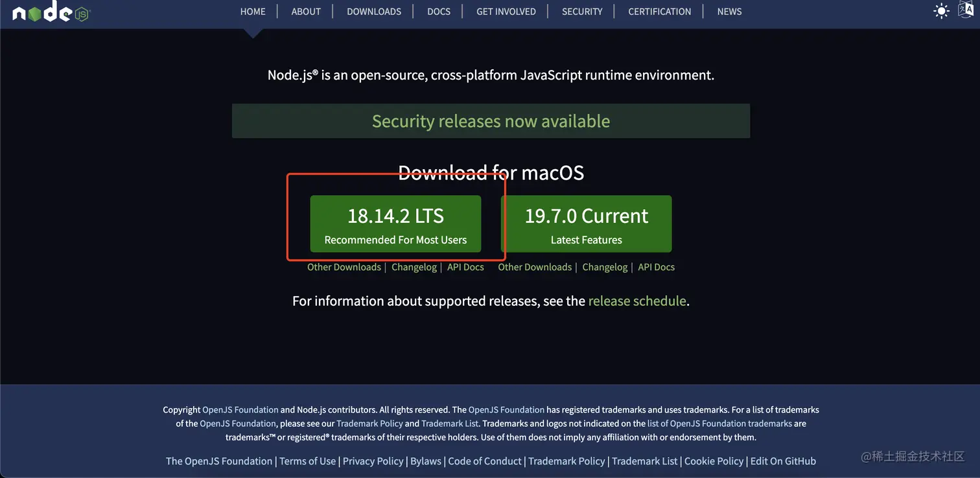This screenshot has height=478, width=980.
Task: View the Changelog for the Current release
Action: (x=605, y=267)
